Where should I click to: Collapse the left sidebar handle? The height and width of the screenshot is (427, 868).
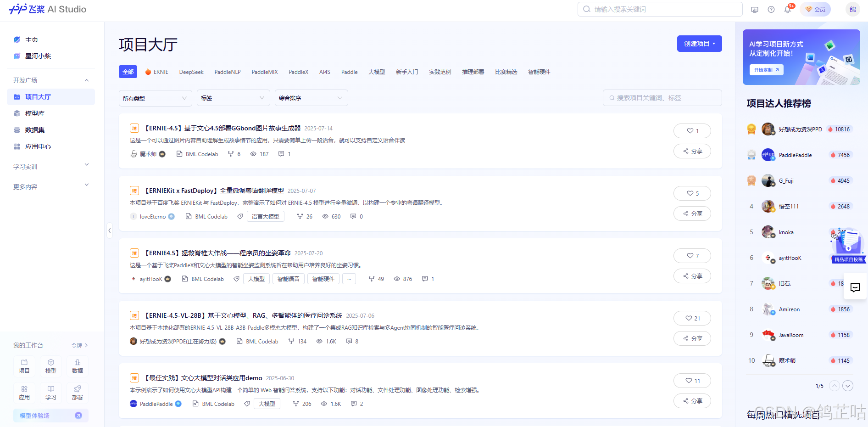click(110, 230)
